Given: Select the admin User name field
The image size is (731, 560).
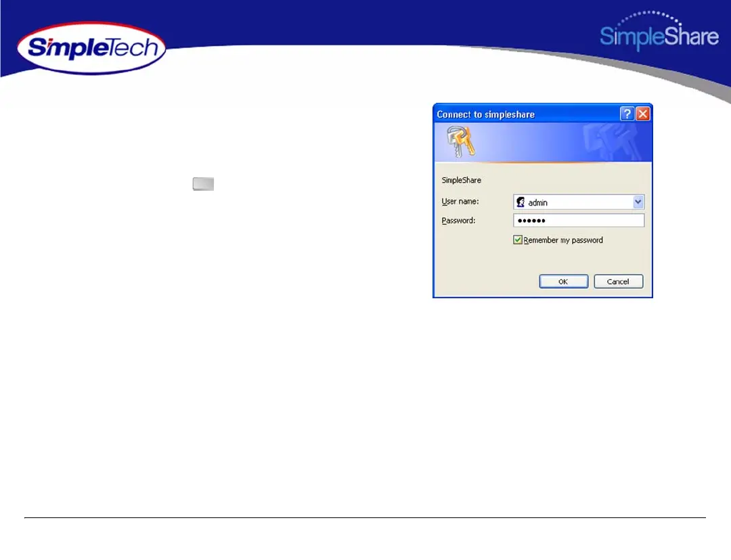Looking at the screenshot, I should (x=579, y=202).
